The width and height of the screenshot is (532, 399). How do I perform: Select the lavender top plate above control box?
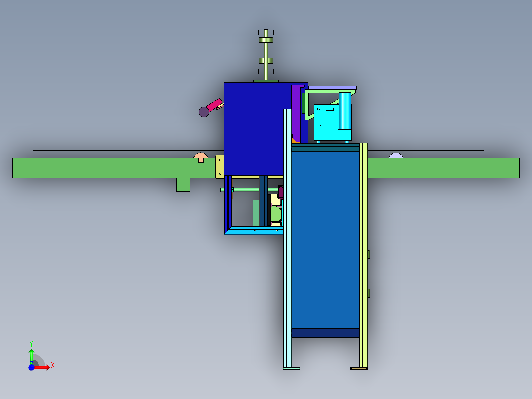tap(333, 88)
